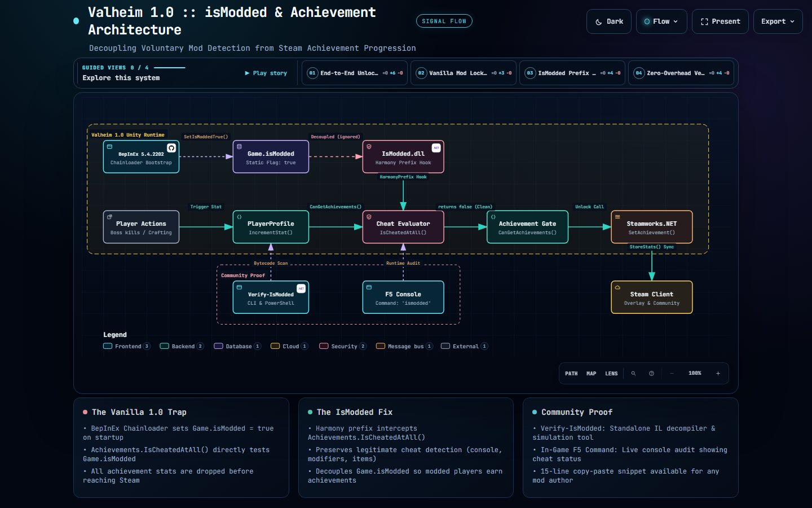Click the Community Proof card heading
This screenshot has width=812, height=508.
(x=577, y=413)
